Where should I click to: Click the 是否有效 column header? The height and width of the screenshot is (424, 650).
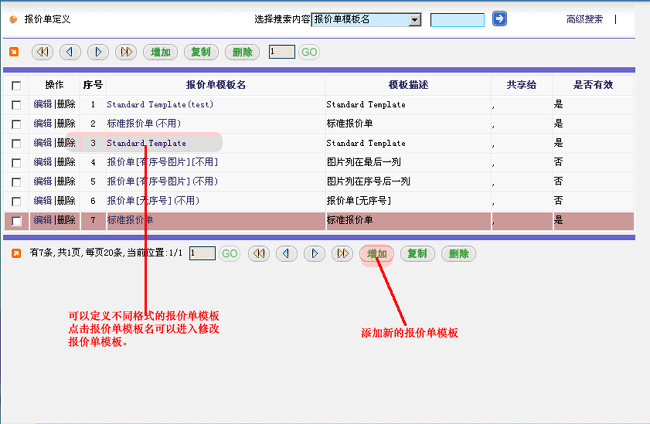(x=592, y=86)
